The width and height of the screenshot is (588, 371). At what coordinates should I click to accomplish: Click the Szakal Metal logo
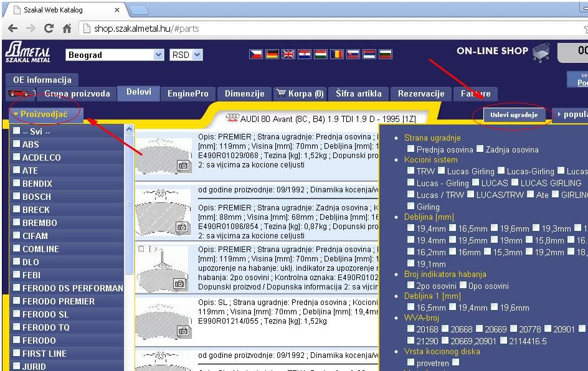tap(28, 52)
